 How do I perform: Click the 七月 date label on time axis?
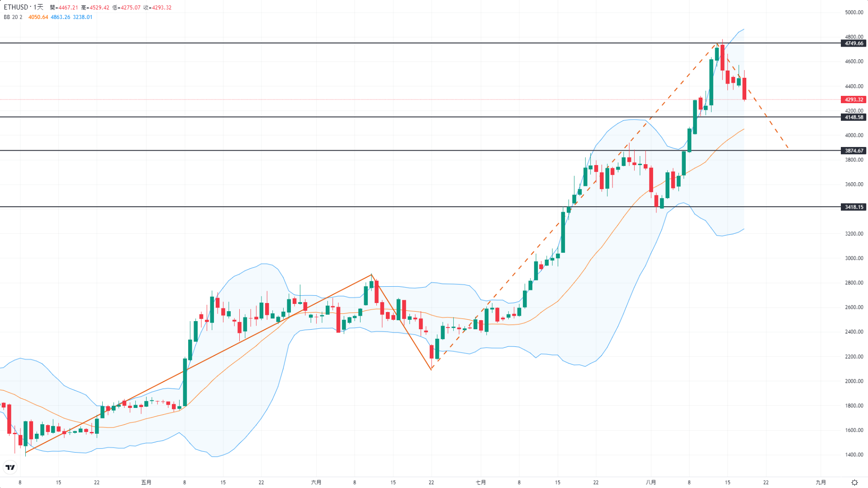[x=481, y=483]
